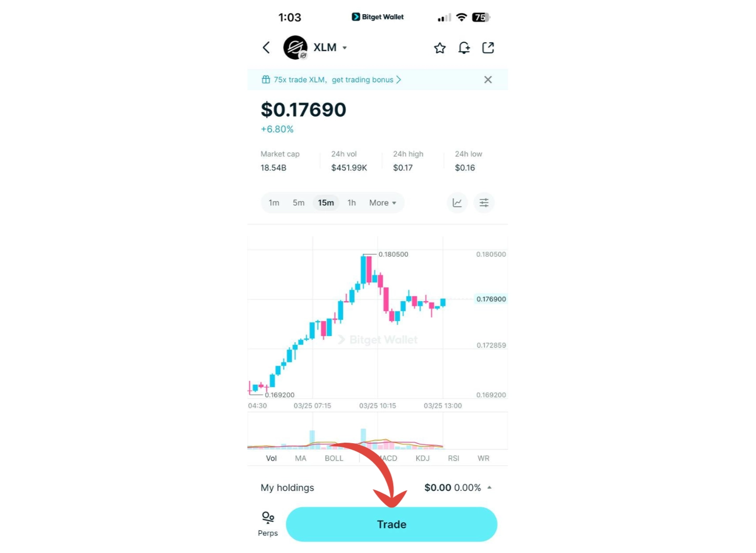This screenshot has height=553, width=756.
Task: Set a price alert with the bell icon
Action: point(464,47)
